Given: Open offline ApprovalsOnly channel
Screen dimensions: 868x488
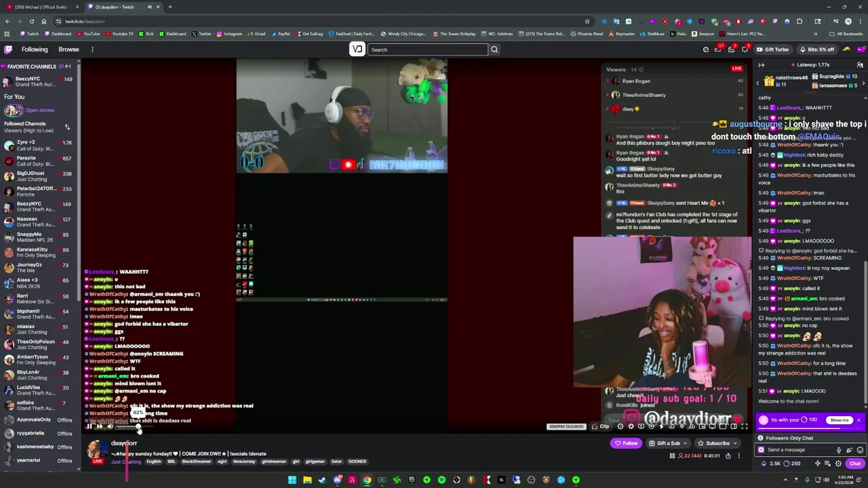Looking at the screenshot, I should click(x=39, y=420).
